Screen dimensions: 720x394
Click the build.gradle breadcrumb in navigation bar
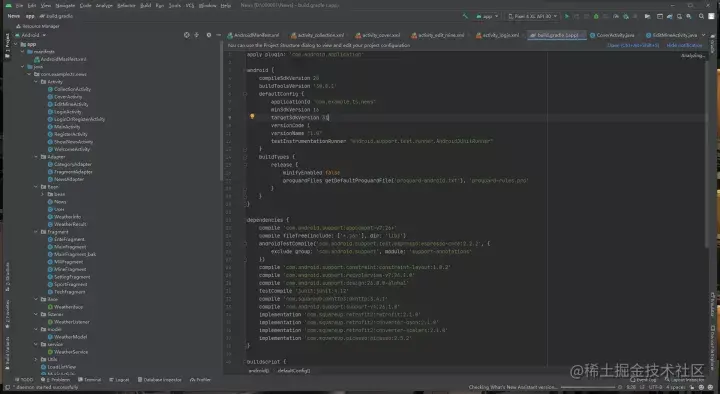click(56, 16)
